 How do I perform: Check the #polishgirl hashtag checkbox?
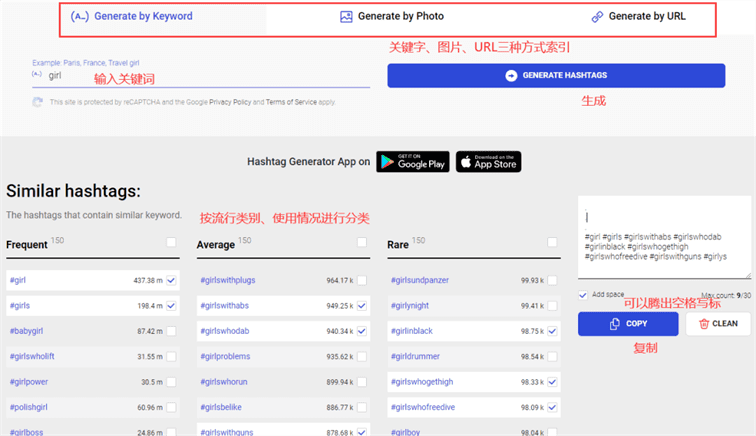[171, 408]
